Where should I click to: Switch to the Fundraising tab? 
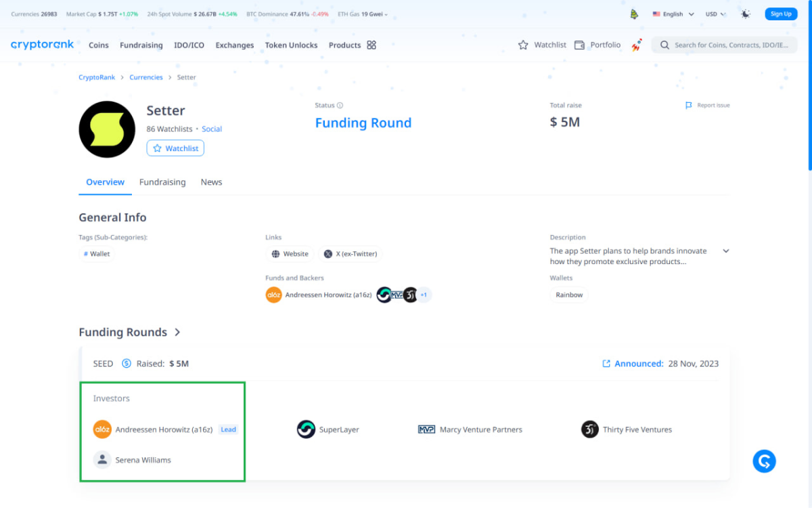[x=162, y=182]
